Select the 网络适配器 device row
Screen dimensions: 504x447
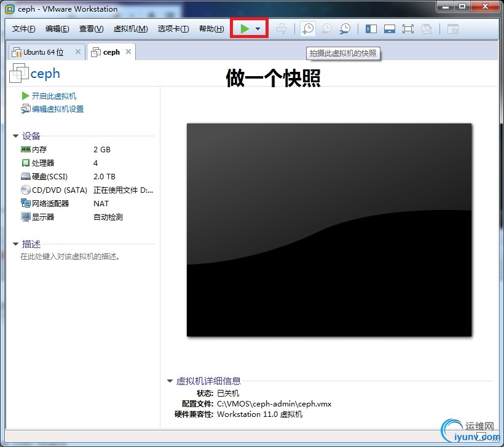click(87, 204)
